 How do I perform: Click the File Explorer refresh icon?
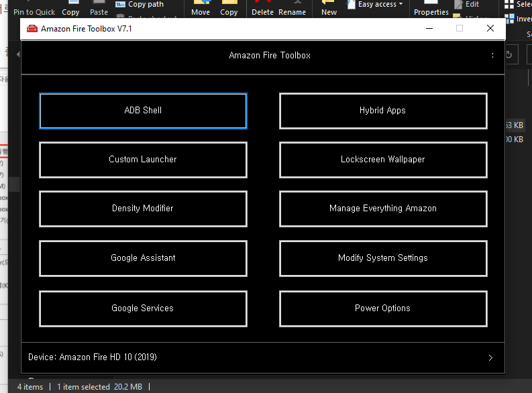point(509,55)
